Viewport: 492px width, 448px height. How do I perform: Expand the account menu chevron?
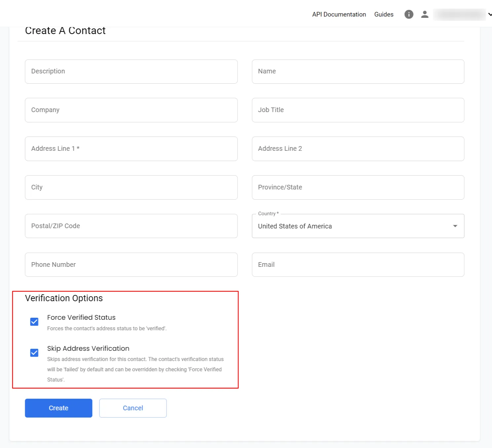coord(489,14)
